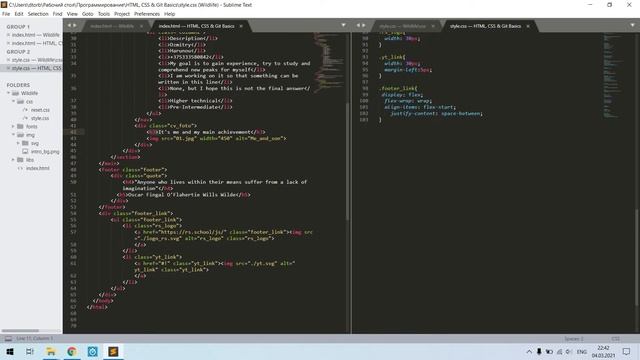640x360 pixels.
Task: Open the File menu
Action: [x=6, y=14]
